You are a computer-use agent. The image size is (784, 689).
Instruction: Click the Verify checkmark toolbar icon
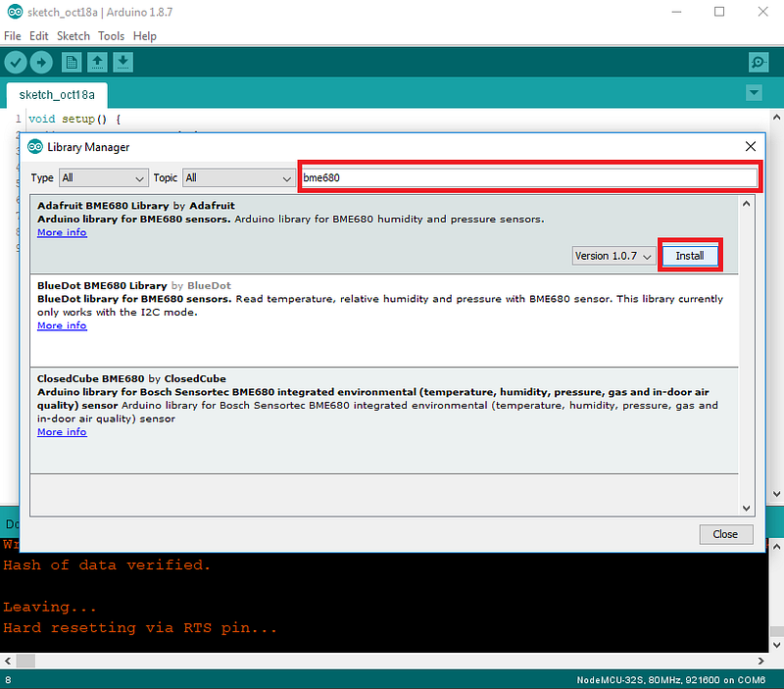(x=16, y=63)
